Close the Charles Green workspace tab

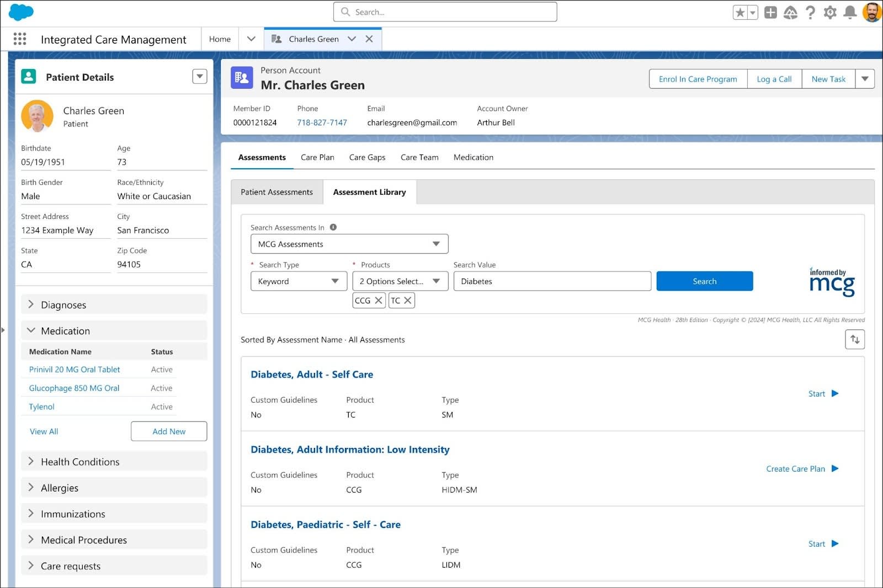tap(369, 39)
